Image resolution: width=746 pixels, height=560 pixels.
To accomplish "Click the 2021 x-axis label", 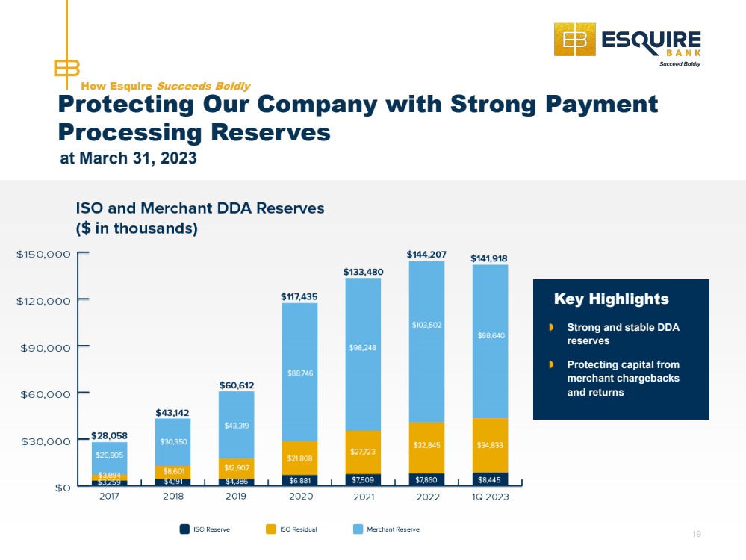I will click(364, 497).
